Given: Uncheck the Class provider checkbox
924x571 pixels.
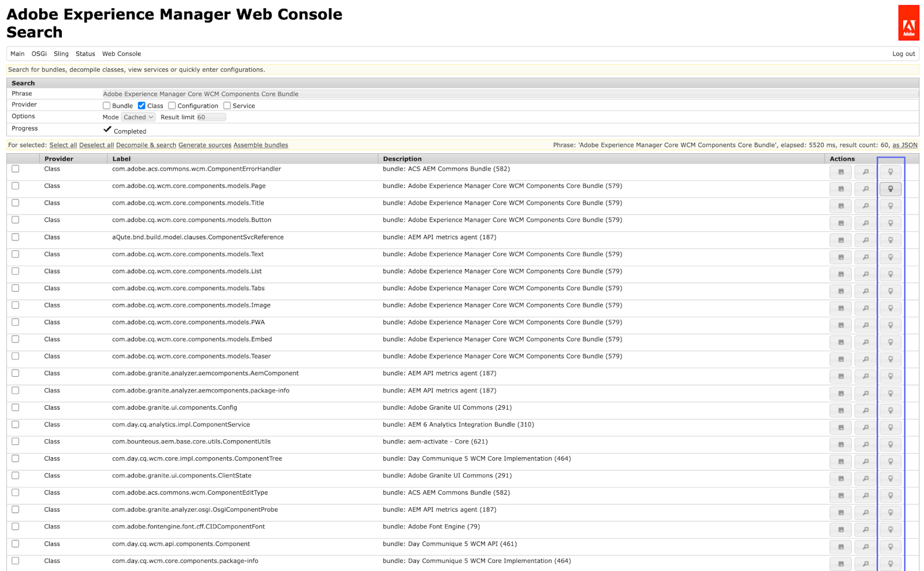Looking at the screenshot, I should [141, 106].
